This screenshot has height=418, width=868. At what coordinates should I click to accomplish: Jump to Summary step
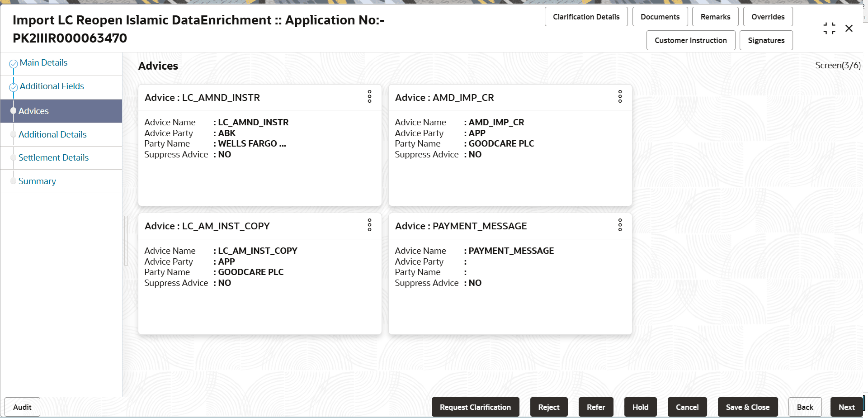pos(37,181)
